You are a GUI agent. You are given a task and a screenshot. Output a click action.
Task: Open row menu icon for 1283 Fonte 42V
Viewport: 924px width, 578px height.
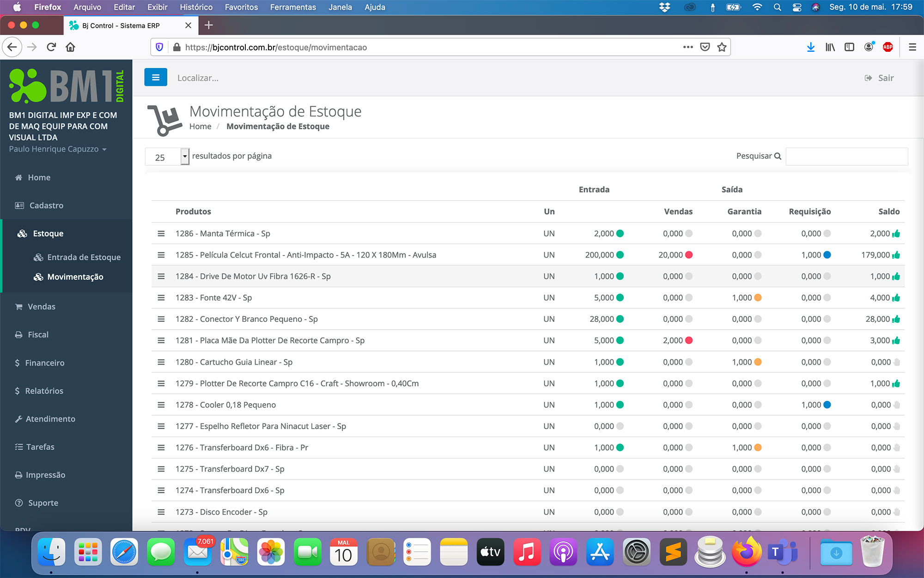coord(161,298)
